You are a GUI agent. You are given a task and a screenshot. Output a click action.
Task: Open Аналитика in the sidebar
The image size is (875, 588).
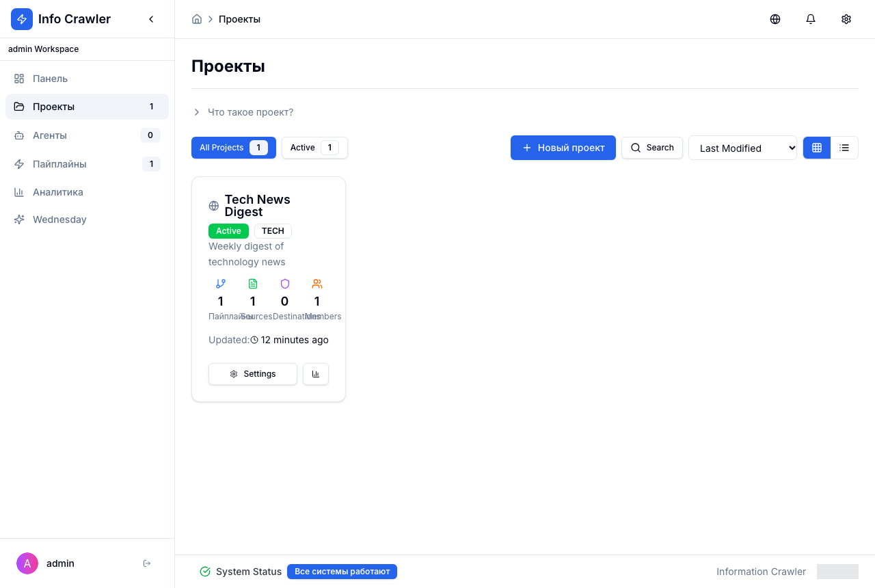click(87, 192)
